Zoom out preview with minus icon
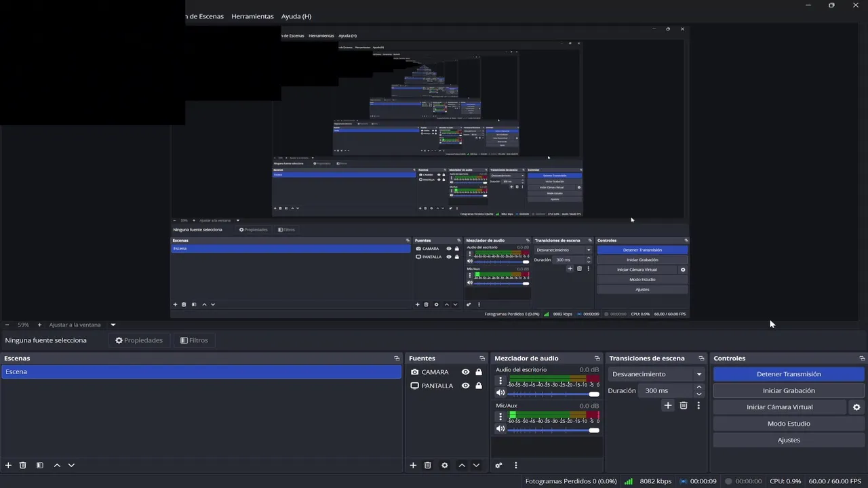Viewport: 868px width, 488px height. [x=7, y=325]
